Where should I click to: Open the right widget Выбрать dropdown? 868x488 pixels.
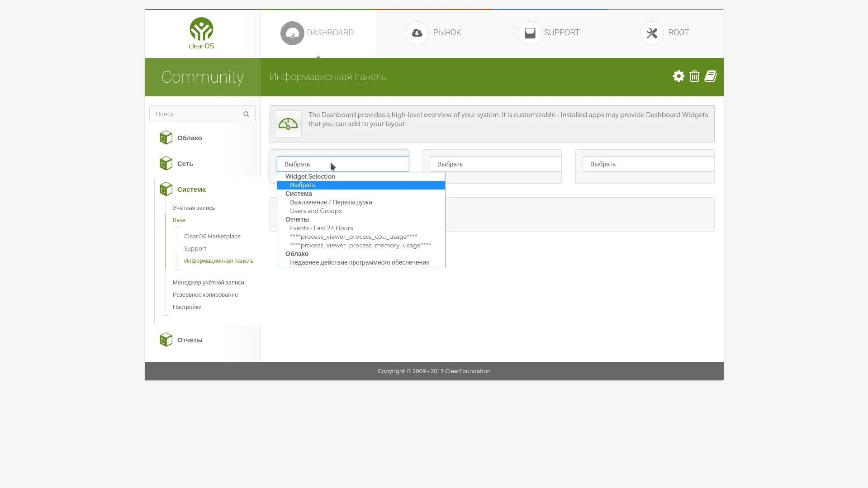(x=649, y=164)
